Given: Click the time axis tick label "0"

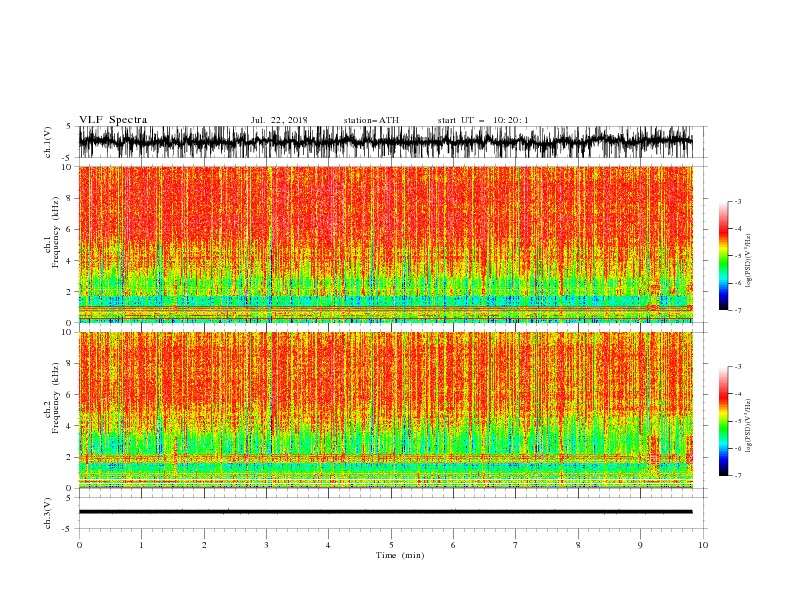Looking at the screenshot, I should click(79, 545).
